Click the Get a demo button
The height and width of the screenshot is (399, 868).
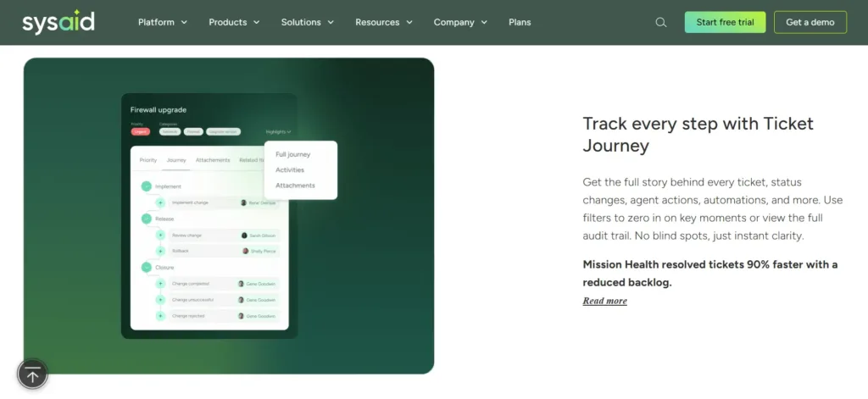(810, 22)
